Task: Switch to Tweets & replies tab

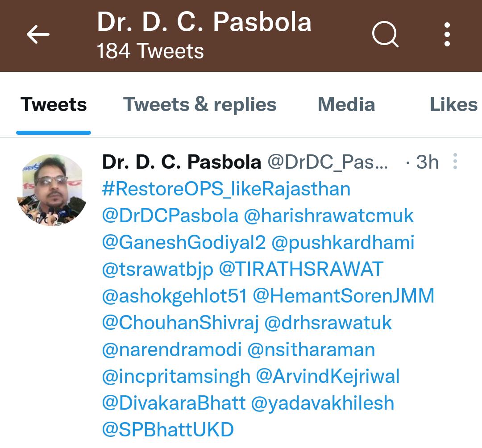Action: [200, 104]
